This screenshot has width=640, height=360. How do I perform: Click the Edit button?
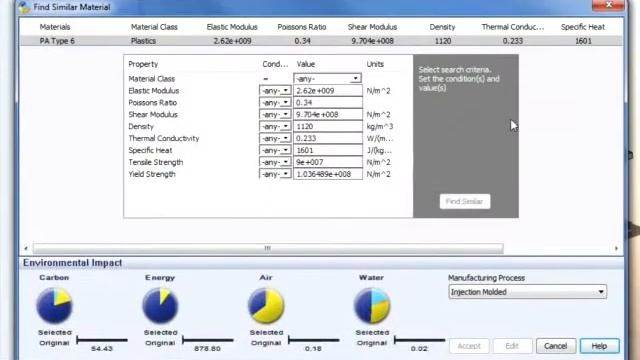click(x=512, y=346)
